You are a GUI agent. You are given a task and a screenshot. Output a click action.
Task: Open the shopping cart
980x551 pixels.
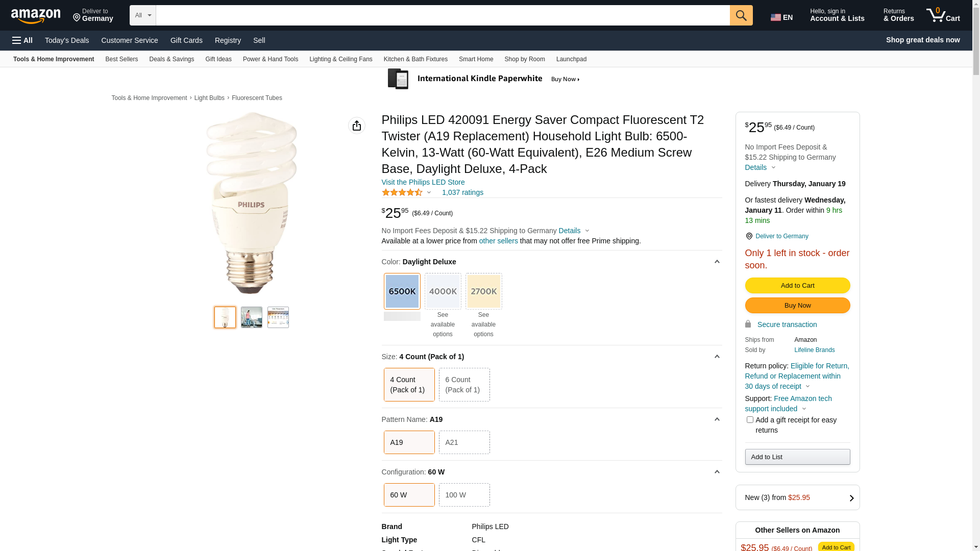click(x=943, y=15)
